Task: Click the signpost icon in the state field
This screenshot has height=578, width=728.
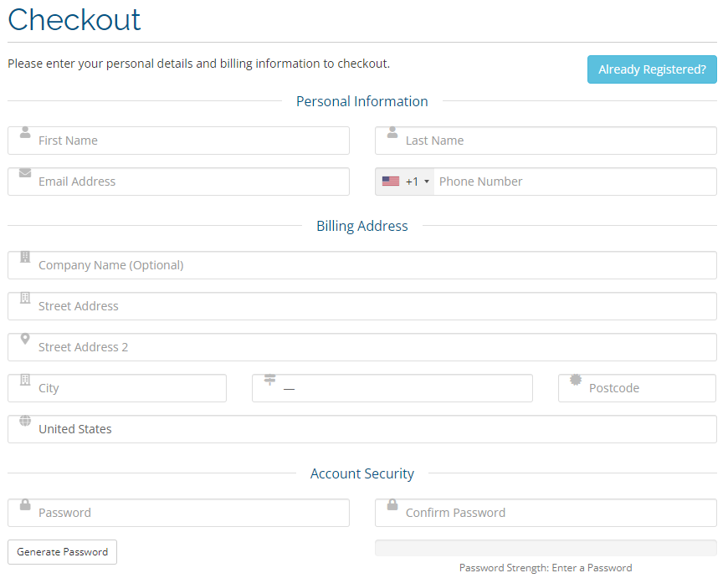Action: pos(269,380)
